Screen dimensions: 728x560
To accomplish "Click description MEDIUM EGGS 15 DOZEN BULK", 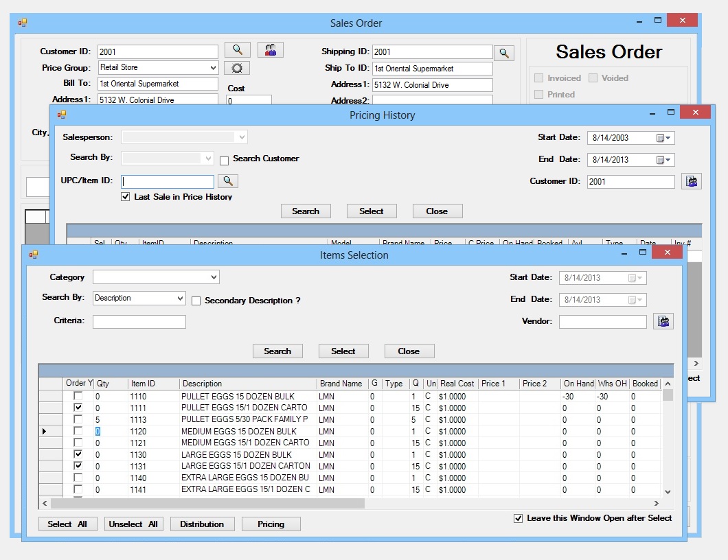I will [238, 432].
